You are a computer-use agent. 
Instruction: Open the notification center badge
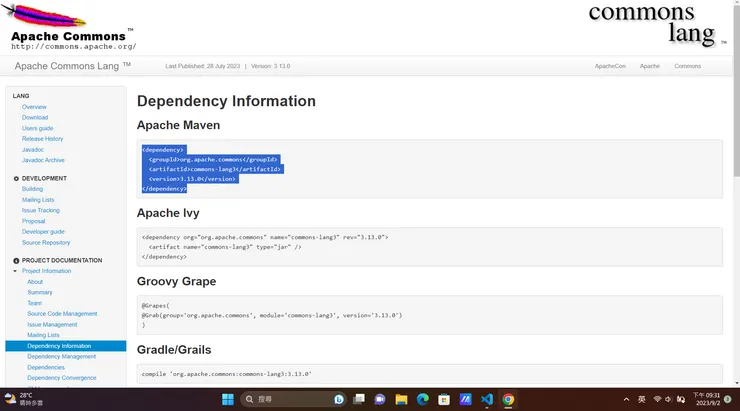tap(728, 399)
